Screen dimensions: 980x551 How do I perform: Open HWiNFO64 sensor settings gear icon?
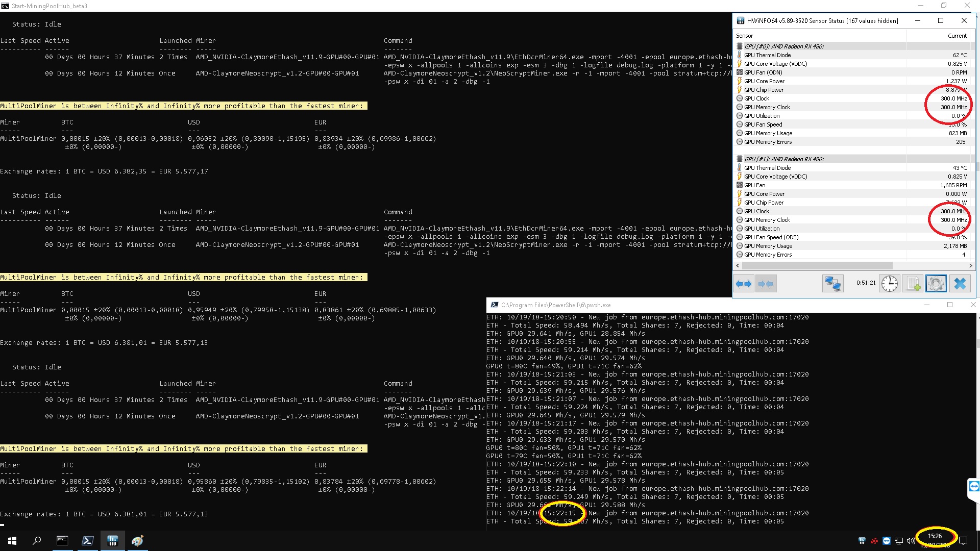[936, 284]
